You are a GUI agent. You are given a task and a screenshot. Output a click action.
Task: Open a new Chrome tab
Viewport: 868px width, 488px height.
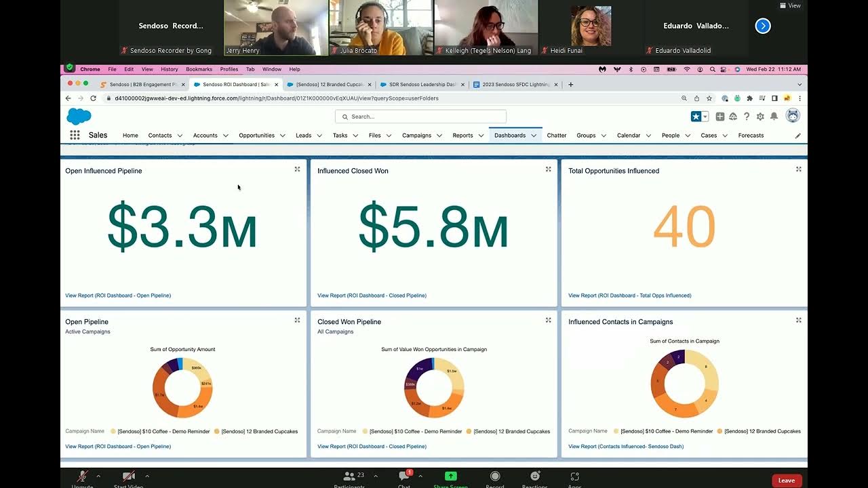coord(570,85)
